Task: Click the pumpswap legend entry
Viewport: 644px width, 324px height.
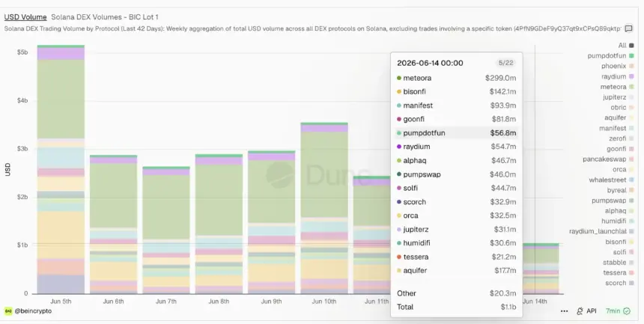Action: (613, 201)
